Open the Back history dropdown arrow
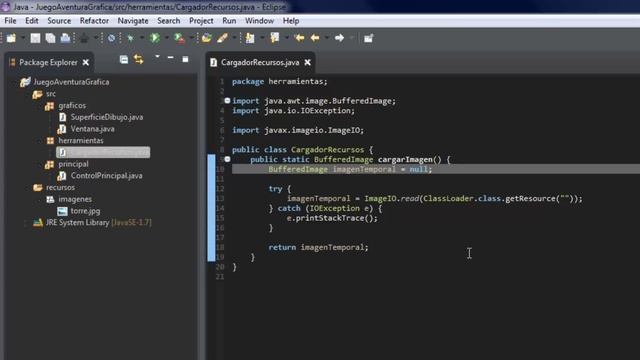 click(x=327, y=38)
